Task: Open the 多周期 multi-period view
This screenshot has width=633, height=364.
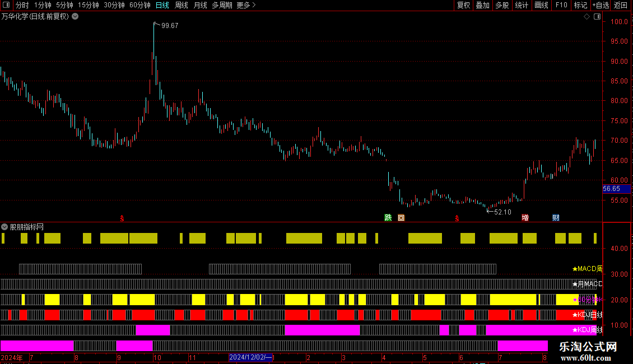Action: point(222,5)
